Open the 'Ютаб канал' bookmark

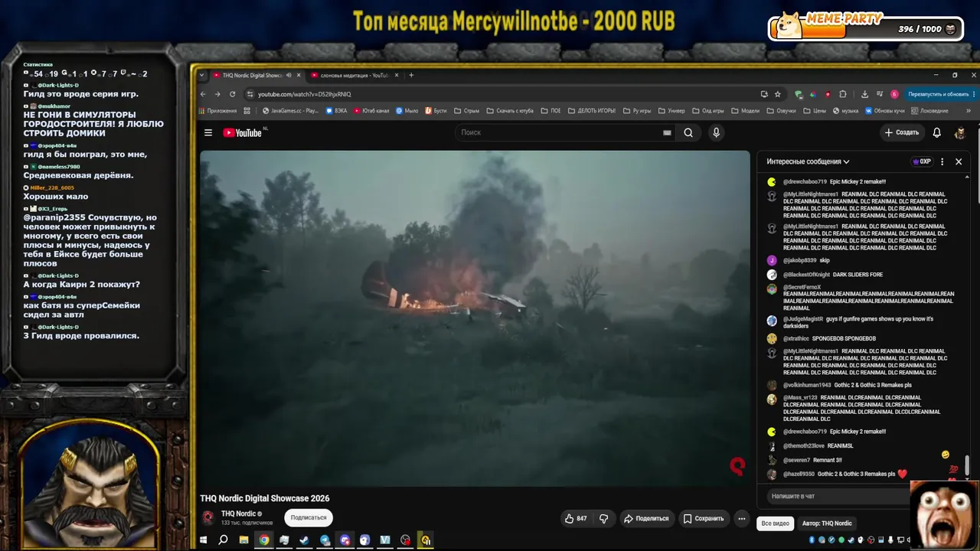(371, 111)
